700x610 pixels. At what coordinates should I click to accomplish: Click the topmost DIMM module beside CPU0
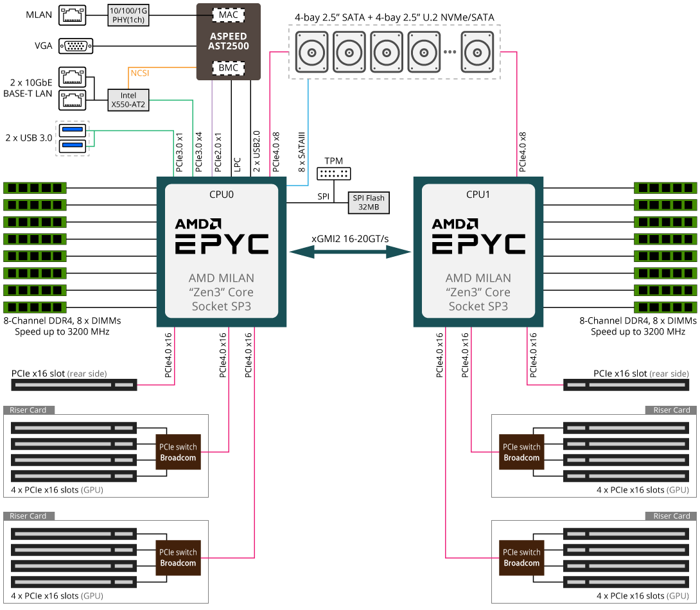(x=35, y=187)
